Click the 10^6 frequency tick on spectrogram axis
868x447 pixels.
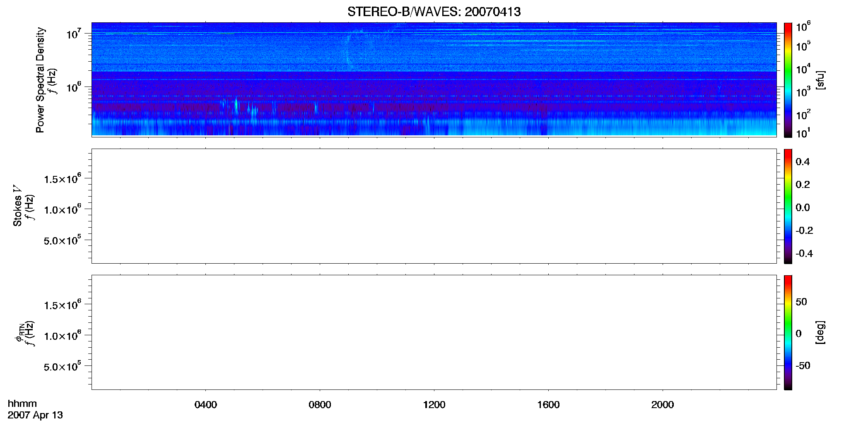pos(74,87)
